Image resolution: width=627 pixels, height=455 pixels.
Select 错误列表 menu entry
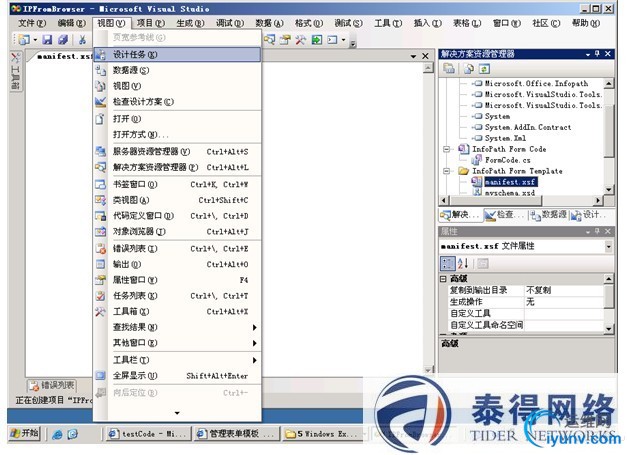pos(177,249)
